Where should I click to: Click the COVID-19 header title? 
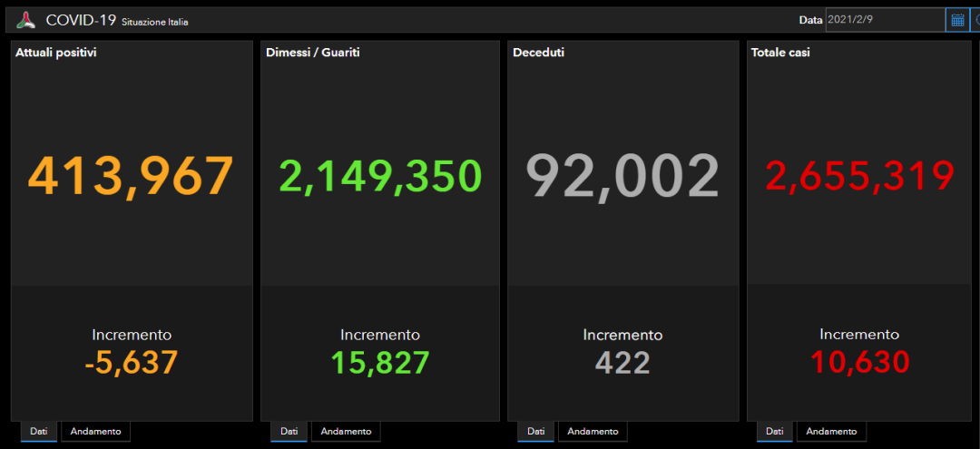81,21
